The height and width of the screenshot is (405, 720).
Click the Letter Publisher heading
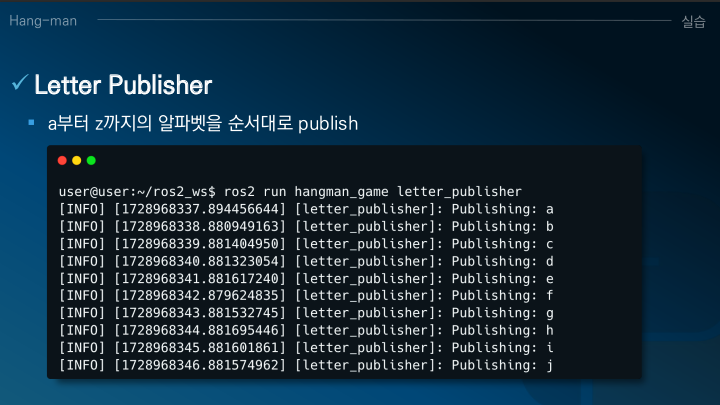click(123, 85)
